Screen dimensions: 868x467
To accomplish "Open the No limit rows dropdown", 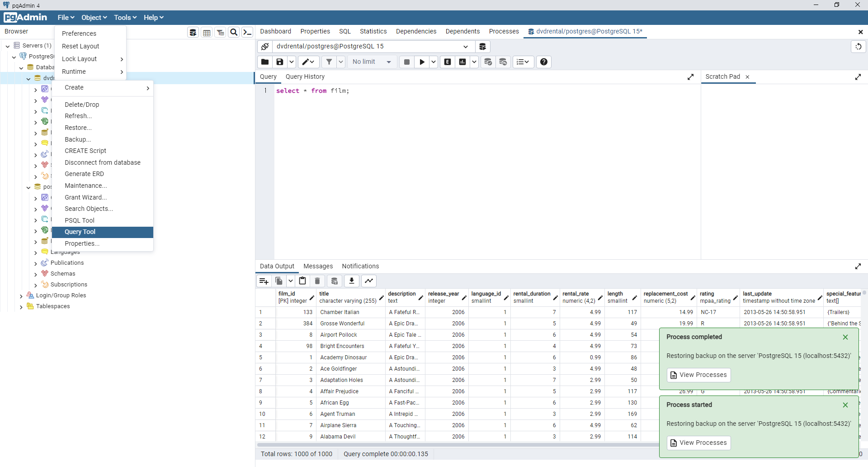I will pyautogui.click(x=373, y=62).
